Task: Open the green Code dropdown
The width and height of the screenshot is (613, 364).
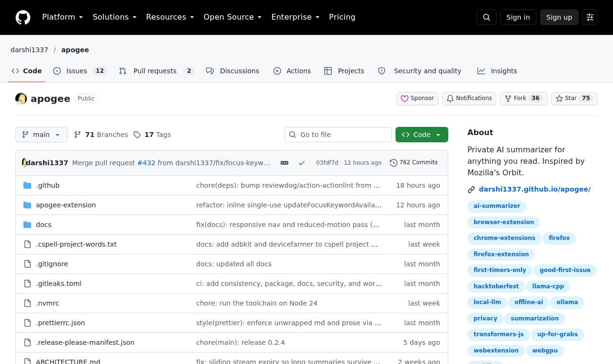Action: [x=422, y=135]
